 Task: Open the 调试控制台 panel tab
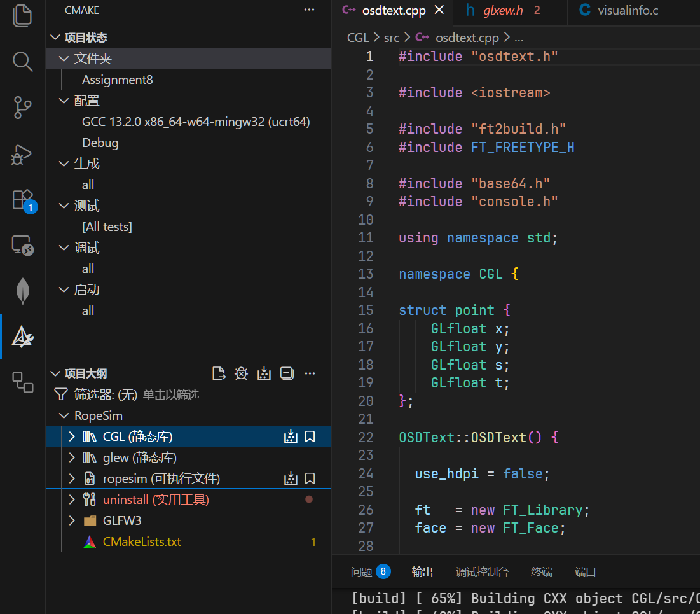pos(482,572)
